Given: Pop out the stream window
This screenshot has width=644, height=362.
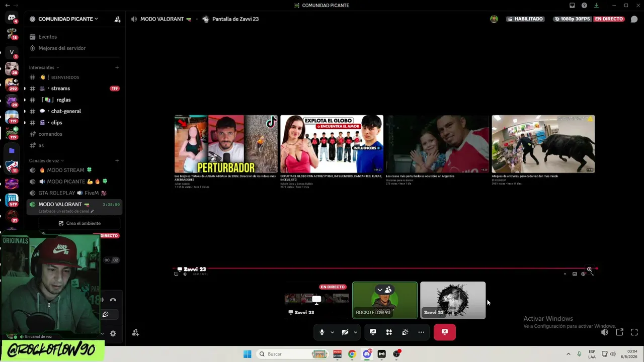Looking at the screenshot, I should click(x=619, y=332).
